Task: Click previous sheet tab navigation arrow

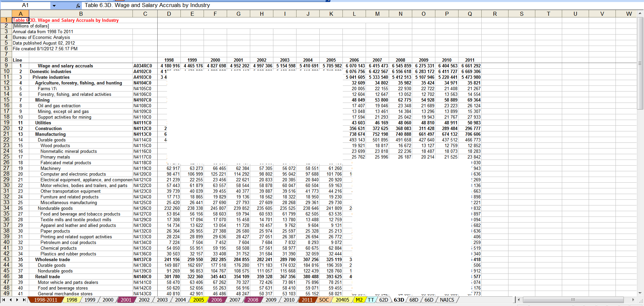Action: click(10, 300)
